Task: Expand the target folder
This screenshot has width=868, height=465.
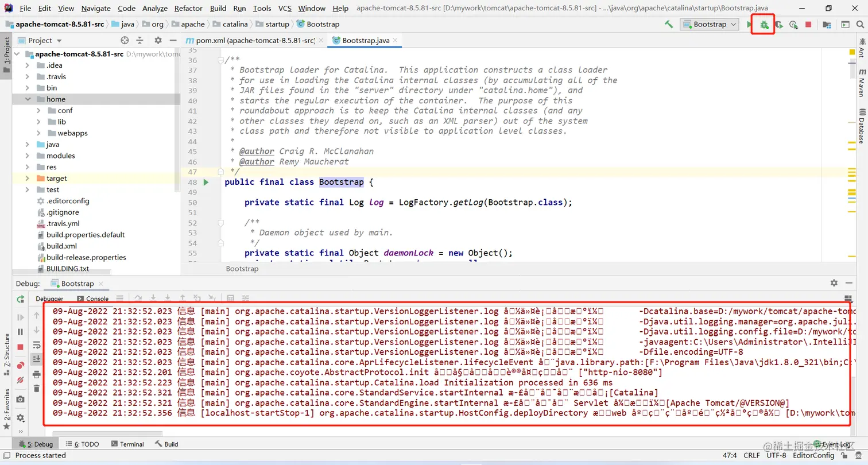Action: 27,179
